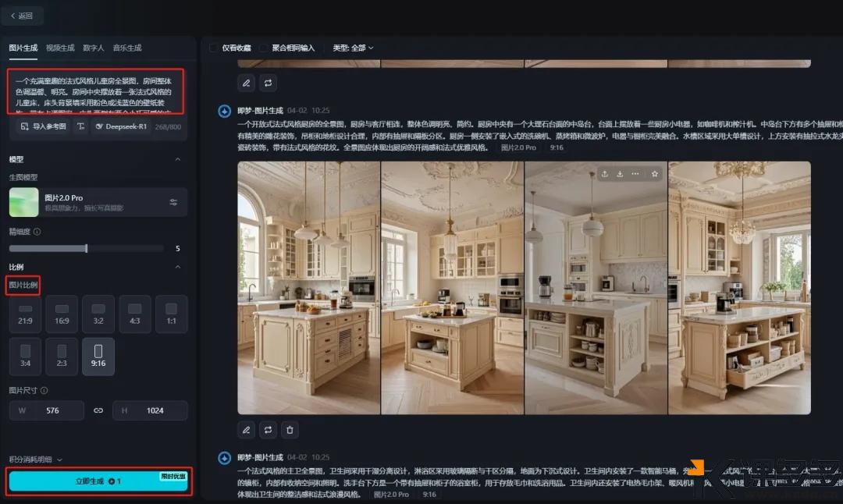This screenshot has height=504, width=843.
Task: Download the first kitchen image
Action: tap(620, 173)
